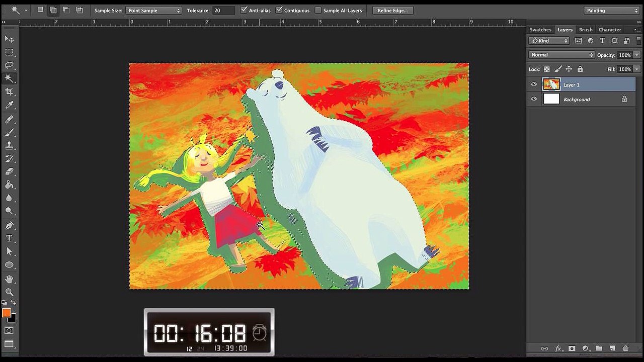Select the Type tool in the toolbox

pyautogui.click(x=9, y=238)
